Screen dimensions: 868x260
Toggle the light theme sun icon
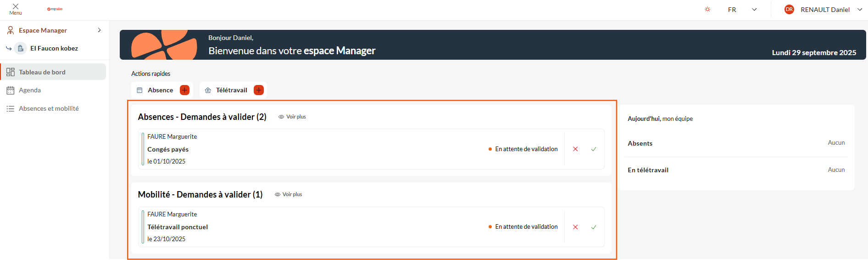click(x=707, y=10)
